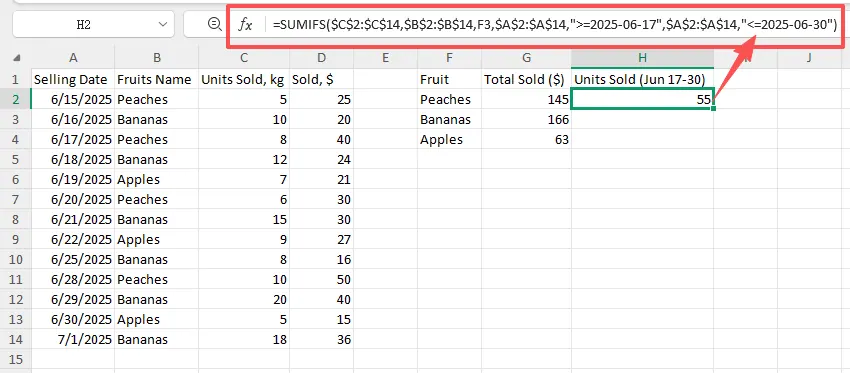Screen dimensions: 850x373
Task: Select row 1 header
Action: 16,80
